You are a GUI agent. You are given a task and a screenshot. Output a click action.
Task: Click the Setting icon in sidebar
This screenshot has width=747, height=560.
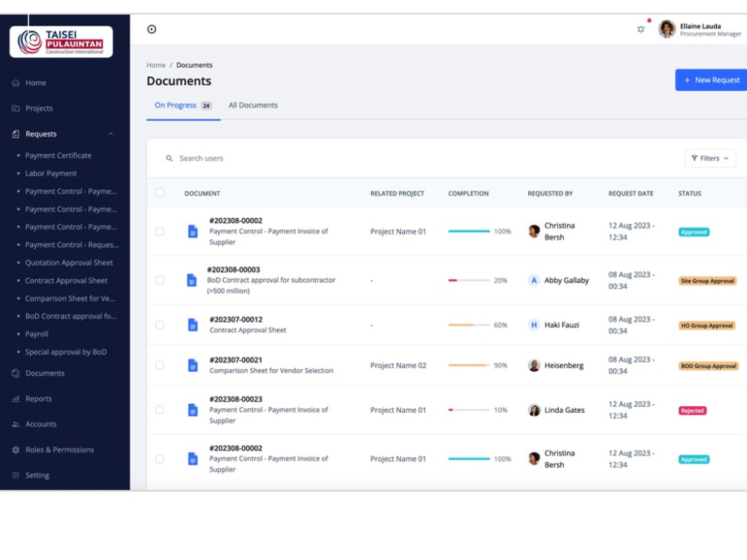(x=16, y=475)
